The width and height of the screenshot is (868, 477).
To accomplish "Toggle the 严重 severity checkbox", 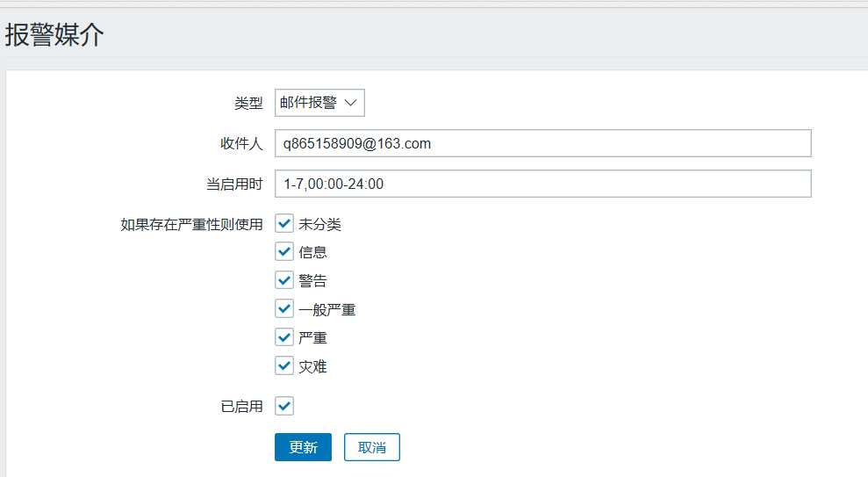I will tap(284, 336).
